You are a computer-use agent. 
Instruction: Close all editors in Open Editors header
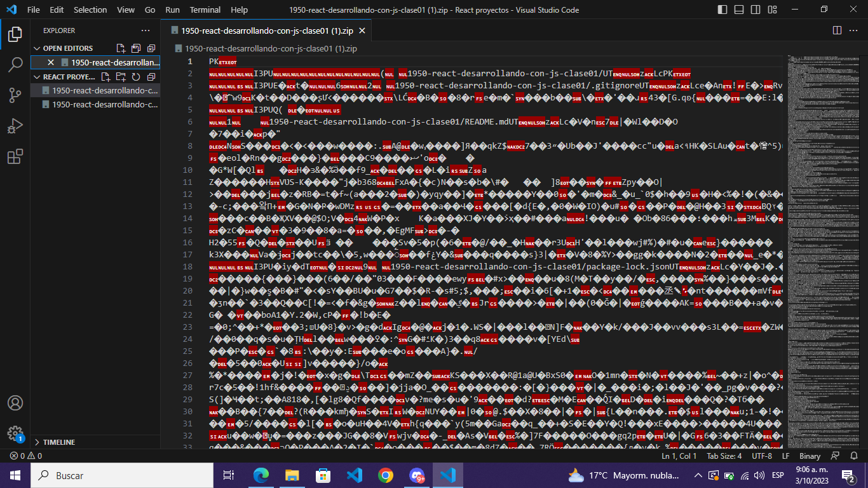tap(151, 48)
